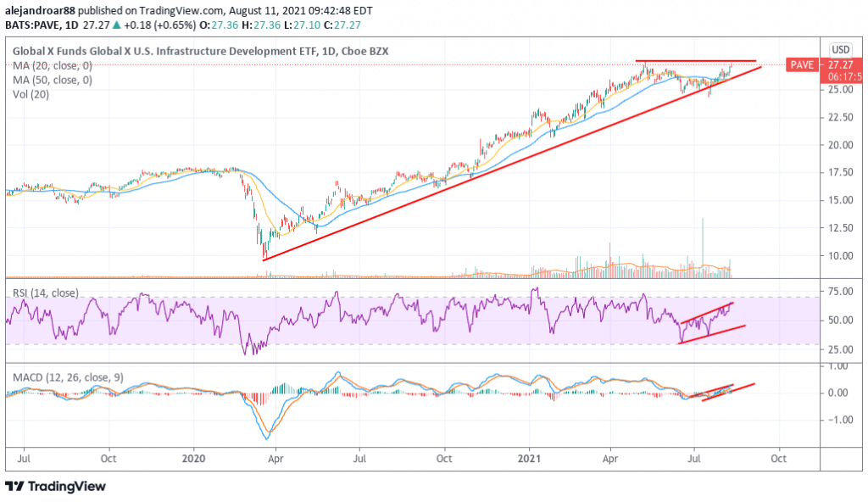Select the Vol (20) indicator label

tap(31, 94)
